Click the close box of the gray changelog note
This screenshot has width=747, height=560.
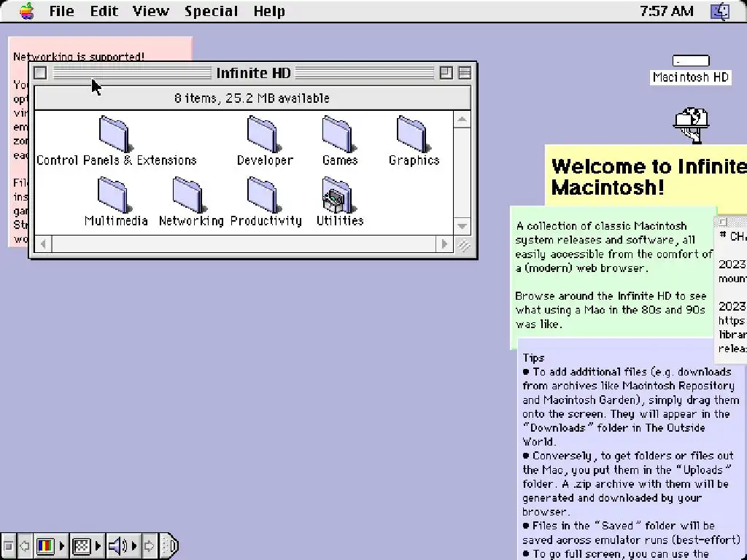tap(722, 222)
